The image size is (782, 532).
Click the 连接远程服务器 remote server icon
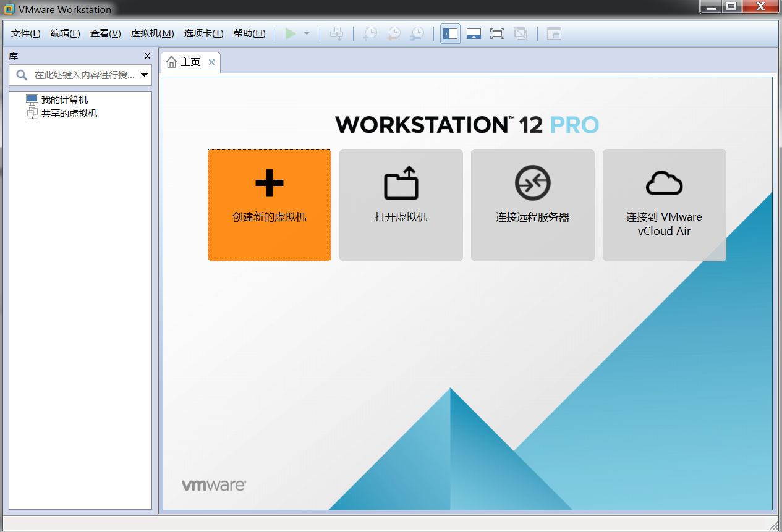pyautogui.click(x=532, y=184)
